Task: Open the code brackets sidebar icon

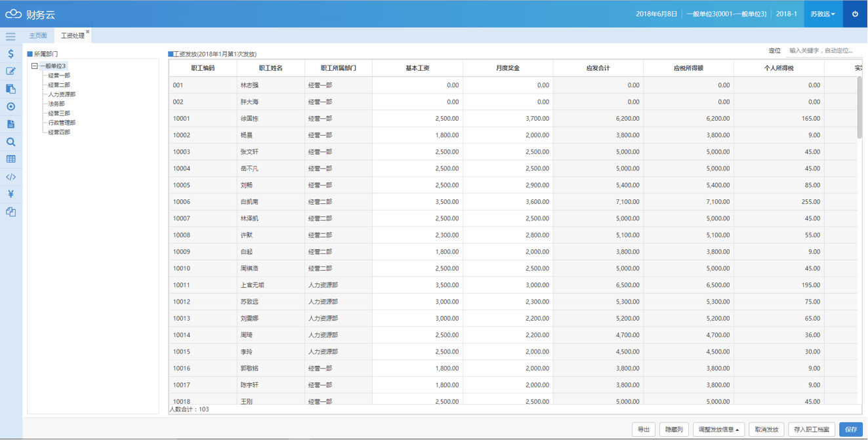Action: [x=10, y=177]
